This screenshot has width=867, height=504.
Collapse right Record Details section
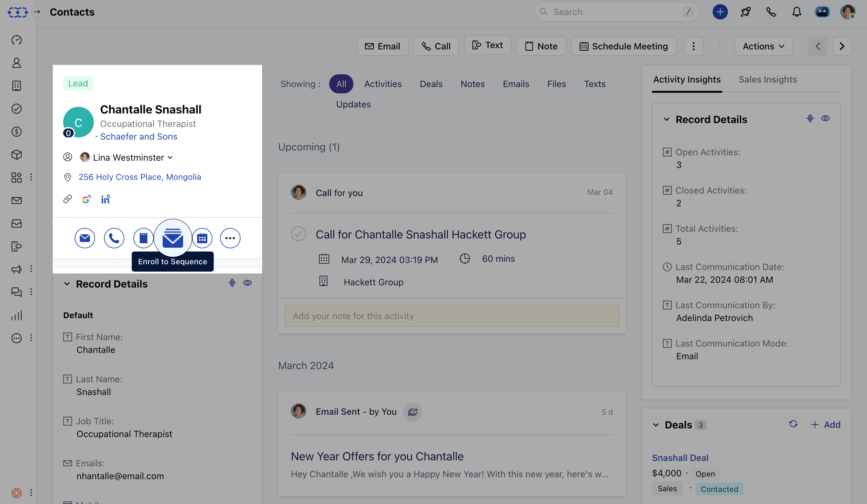(666, 119)
